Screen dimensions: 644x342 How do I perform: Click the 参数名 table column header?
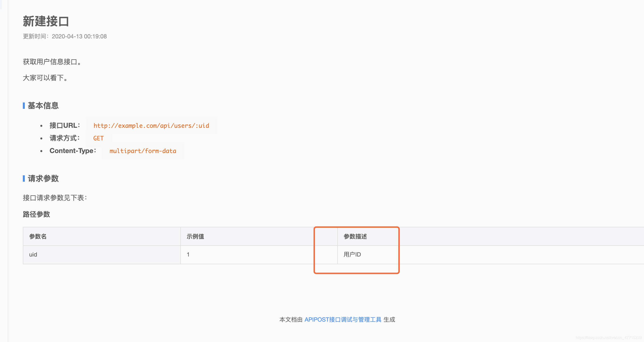coord(37,236)
